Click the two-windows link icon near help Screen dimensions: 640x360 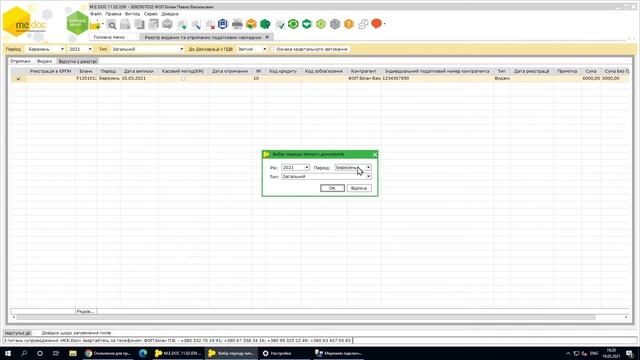(363, 24)
